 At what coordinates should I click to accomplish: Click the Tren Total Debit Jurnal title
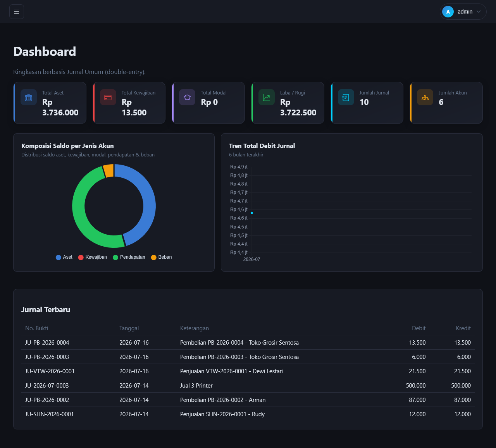262,146
